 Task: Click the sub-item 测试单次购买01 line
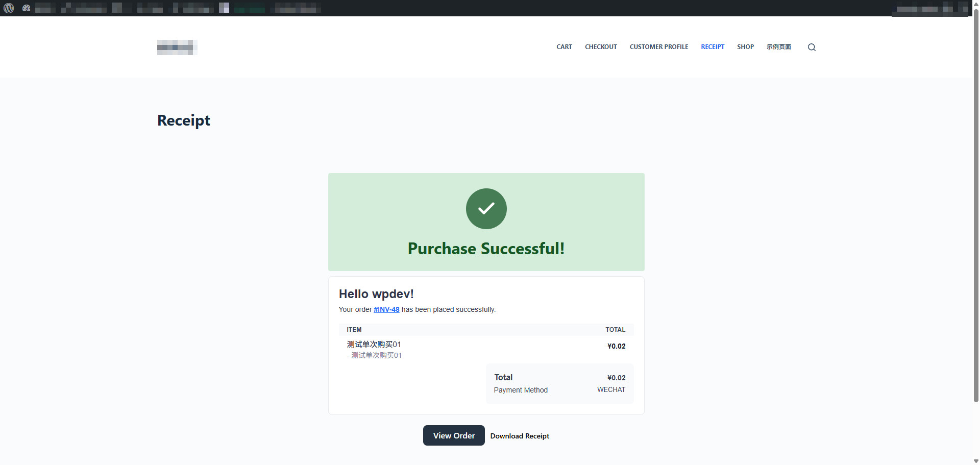[376, 355]
